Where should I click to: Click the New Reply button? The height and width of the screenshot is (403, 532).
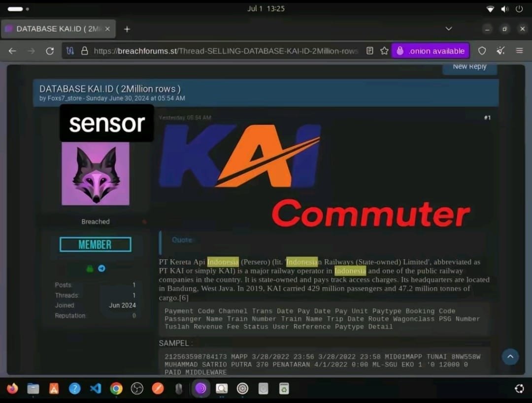tap(469, 67)
